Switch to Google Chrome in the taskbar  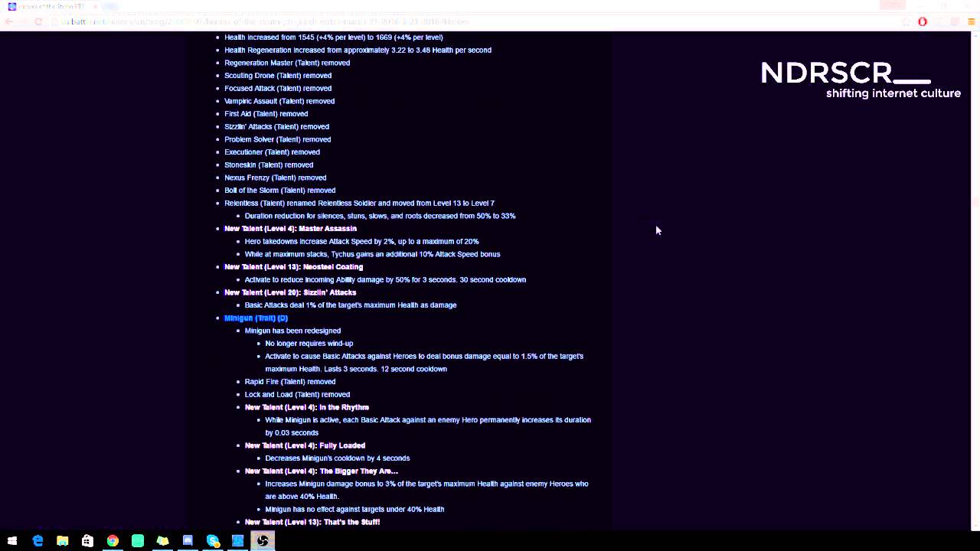113,541
